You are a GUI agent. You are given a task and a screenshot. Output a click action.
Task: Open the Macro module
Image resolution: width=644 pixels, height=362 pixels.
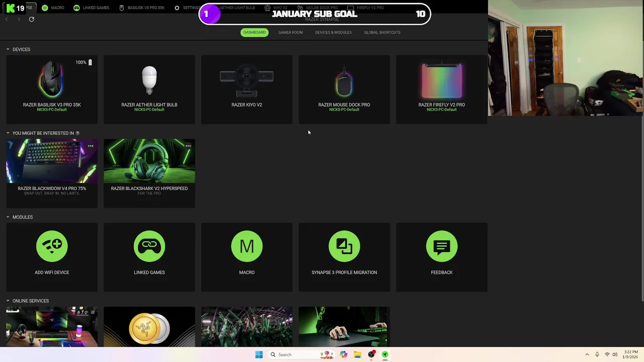click(x=247, y=257)
